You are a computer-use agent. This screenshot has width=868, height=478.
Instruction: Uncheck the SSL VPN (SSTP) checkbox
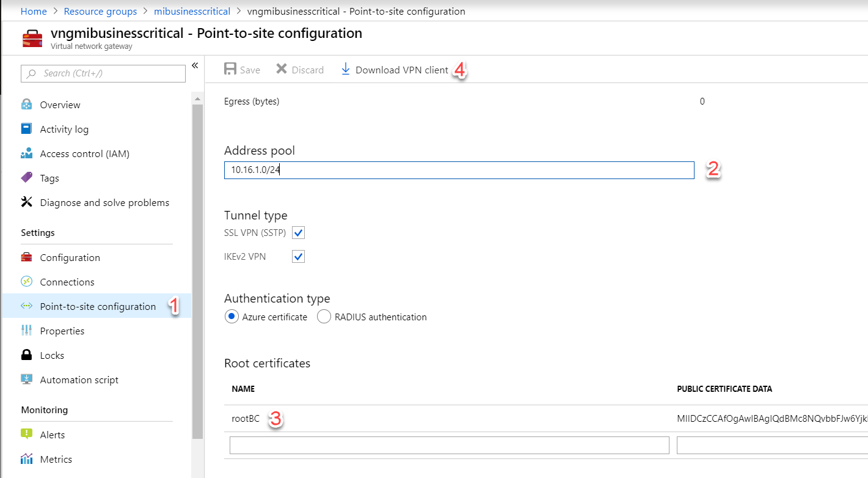click(298, 232)
